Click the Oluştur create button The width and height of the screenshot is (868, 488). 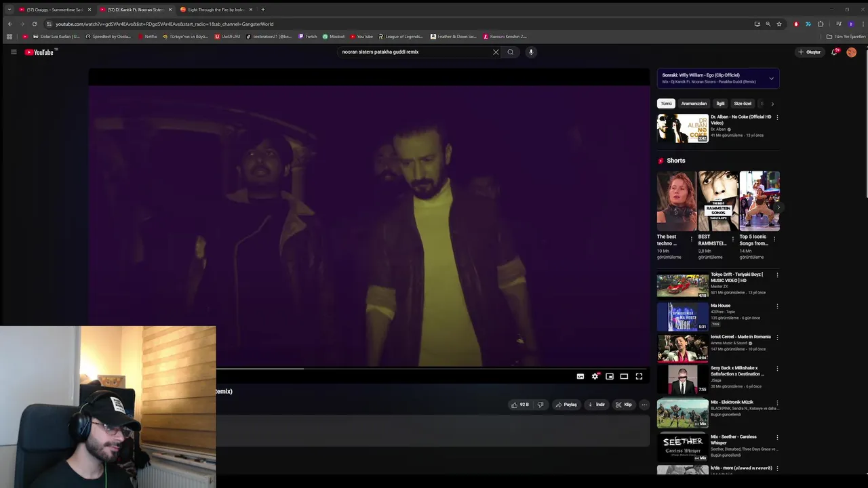pos(810,52)
